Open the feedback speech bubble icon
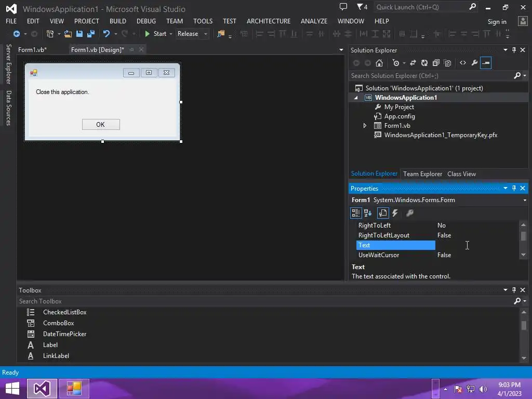 (x=343, y=7)
